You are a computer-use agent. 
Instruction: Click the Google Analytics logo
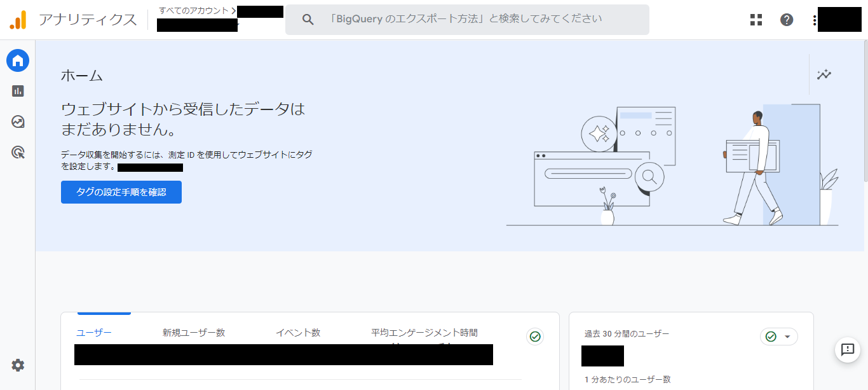18,20
